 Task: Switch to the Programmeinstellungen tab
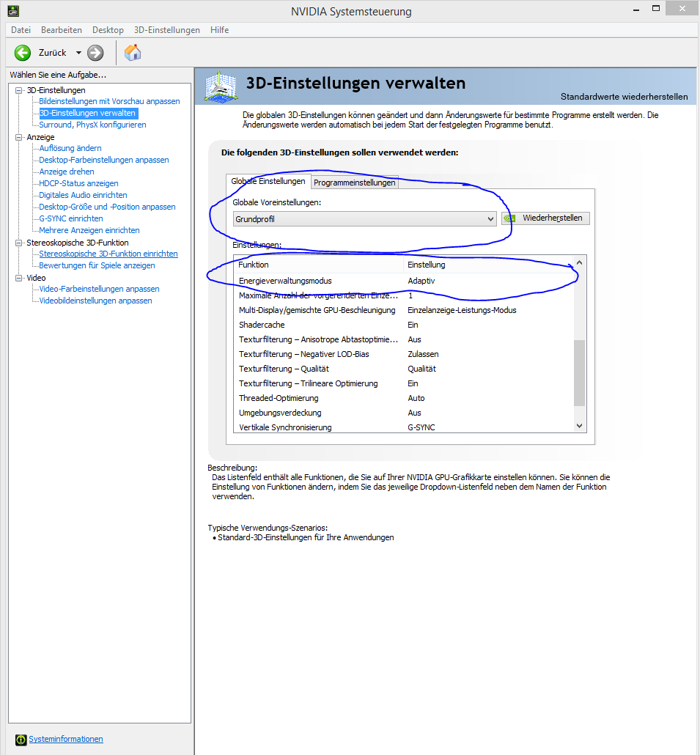pos(354,183)
